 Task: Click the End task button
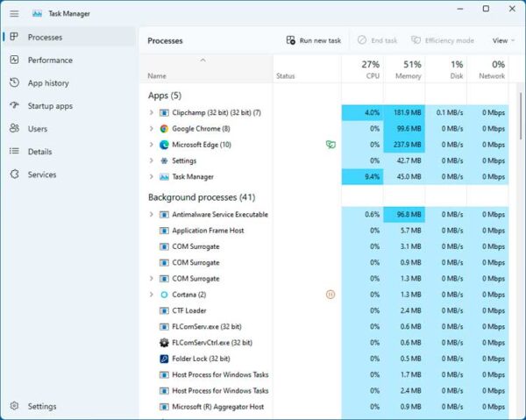pos(377,40)
